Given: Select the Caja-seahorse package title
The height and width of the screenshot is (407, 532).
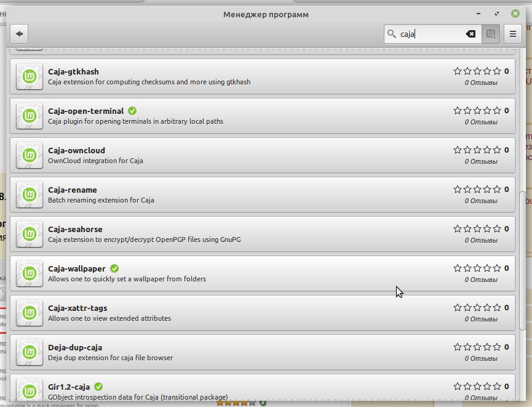Looking at the screenshot, I should [75, 229].
